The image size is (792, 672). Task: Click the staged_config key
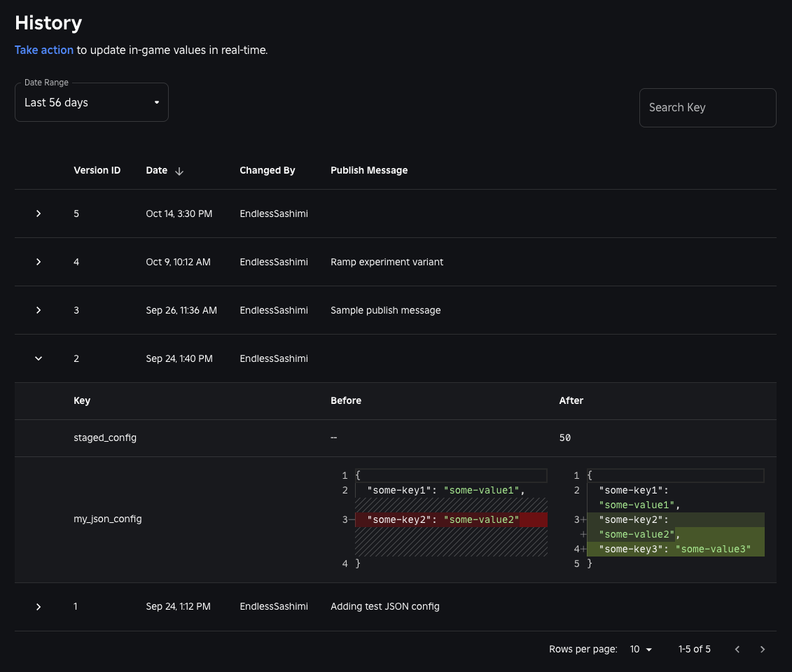tap(105, 437)
